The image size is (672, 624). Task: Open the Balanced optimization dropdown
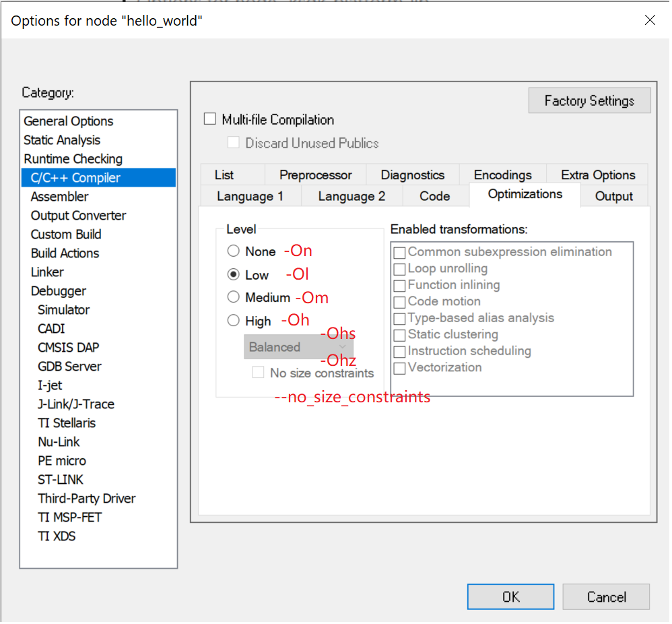pos(298,348)
